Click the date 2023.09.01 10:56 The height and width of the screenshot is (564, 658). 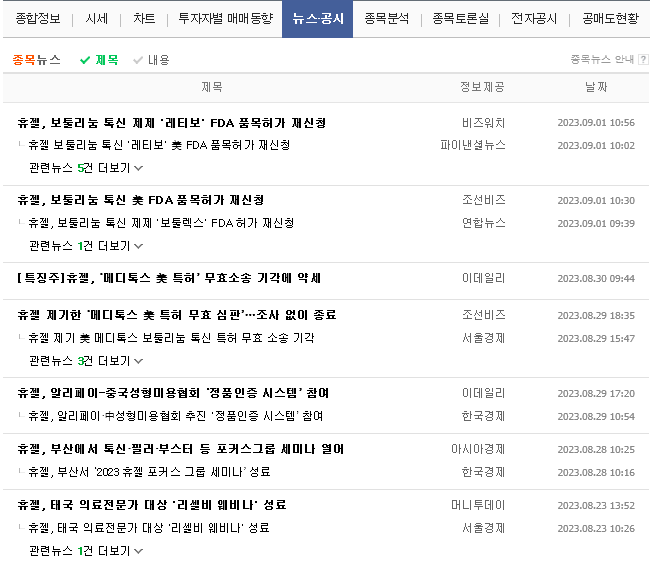[x=596, y=123]
